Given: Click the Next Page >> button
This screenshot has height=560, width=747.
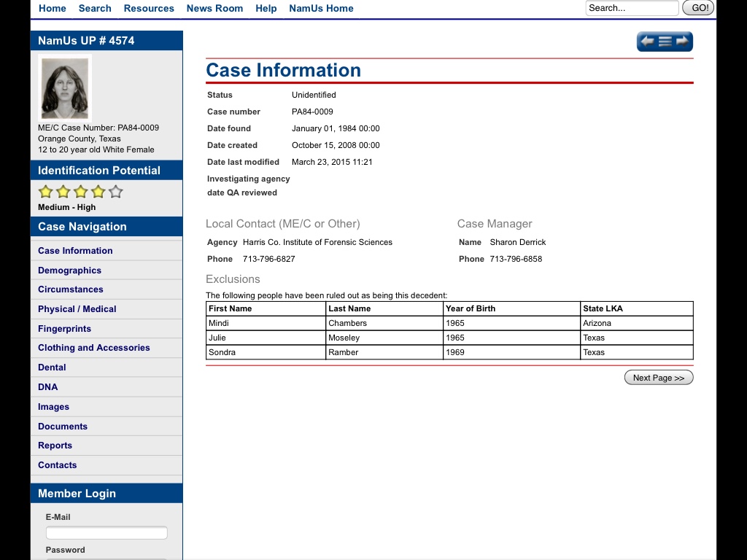Looking at the screenshot, I should [658, 378].
